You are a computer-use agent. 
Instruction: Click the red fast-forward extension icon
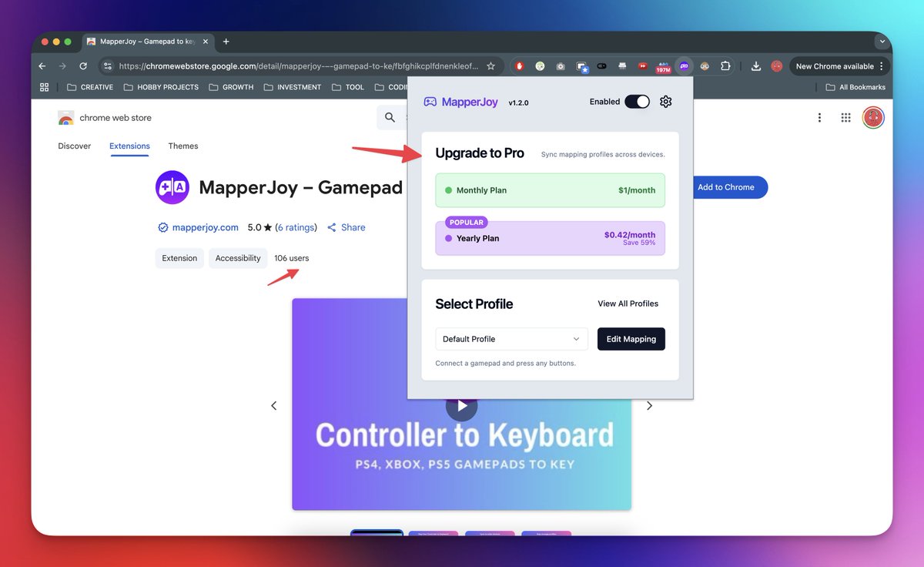642,66
